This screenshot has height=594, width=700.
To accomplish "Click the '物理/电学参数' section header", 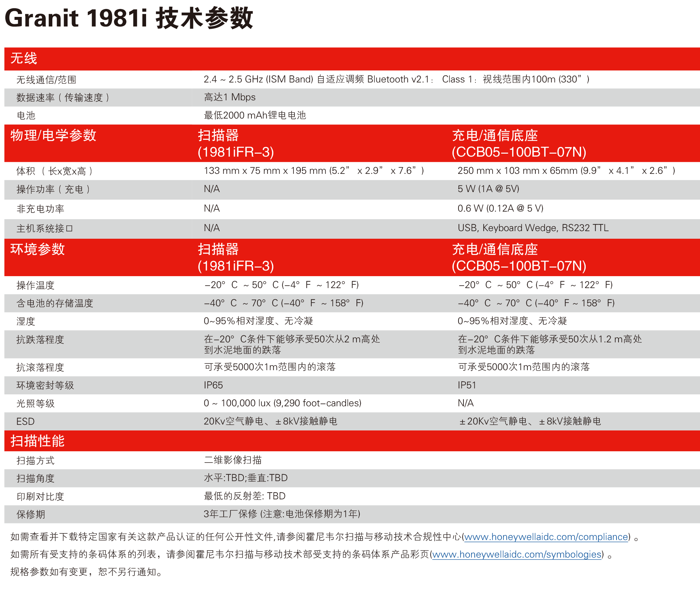I will pyautogui.click(x=53, y=135).
